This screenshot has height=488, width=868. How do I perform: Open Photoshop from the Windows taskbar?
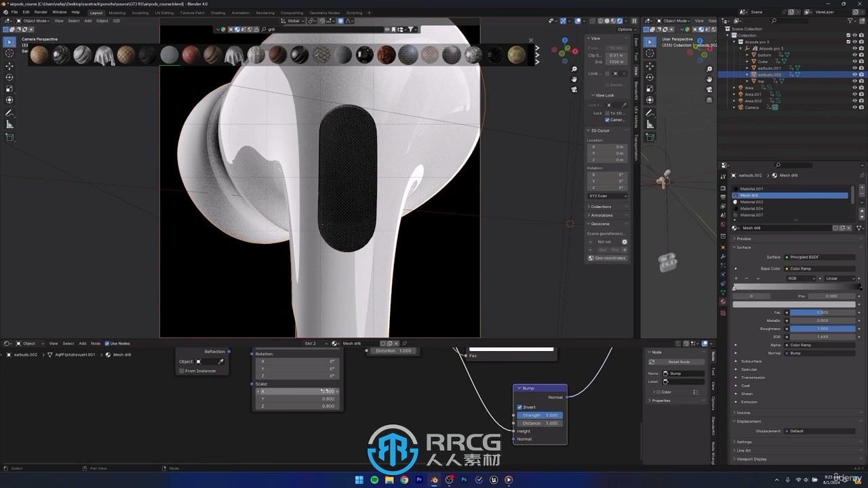[464, 480]
